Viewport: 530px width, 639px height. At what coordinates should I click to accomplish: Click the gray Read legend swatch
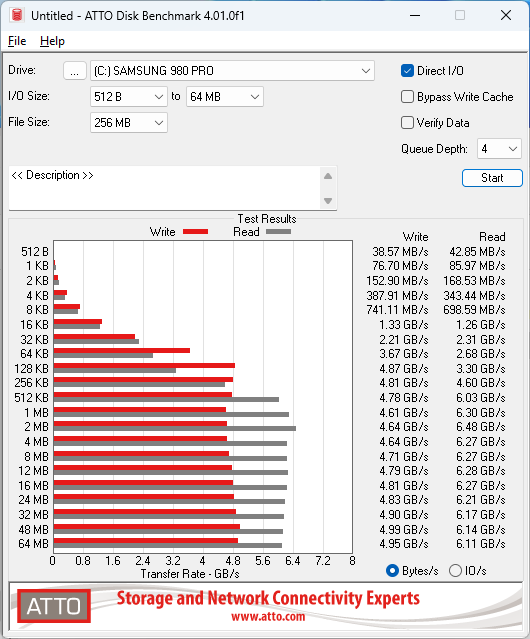tap(278, 231)
